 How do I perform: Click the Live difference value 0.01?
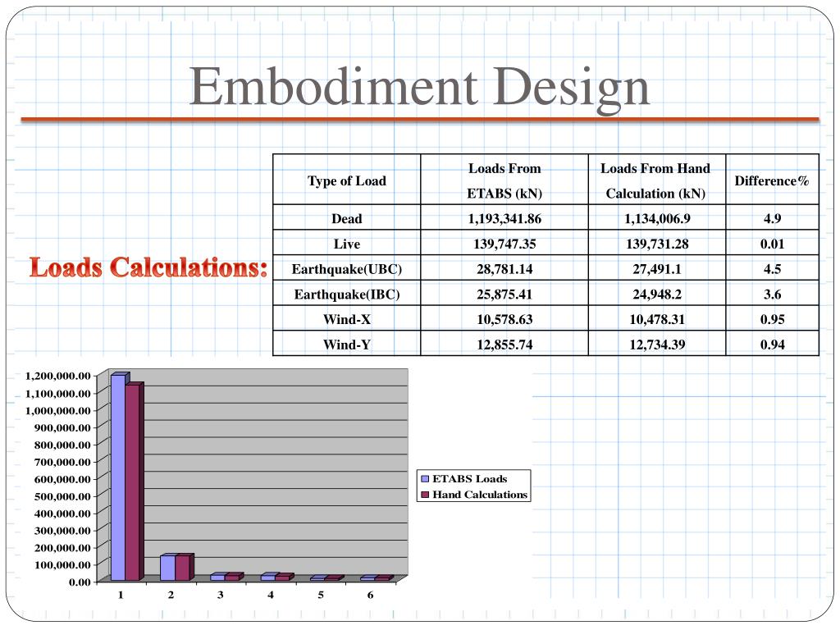(772, 244)
